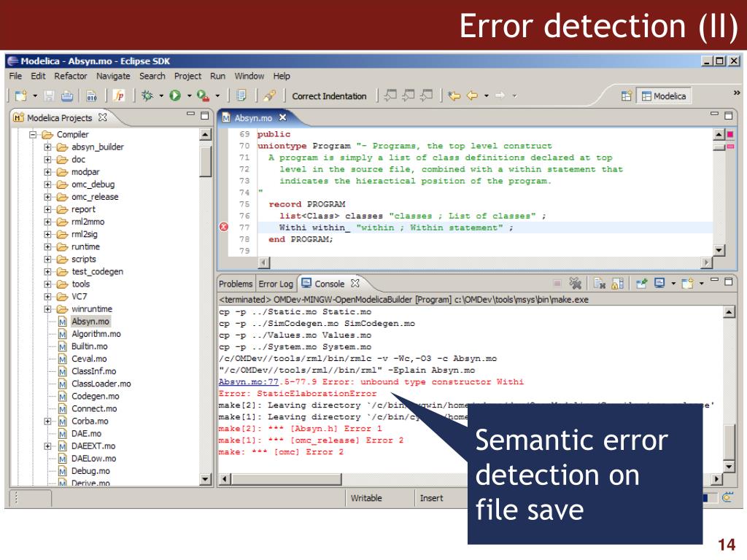Select the Modelica perspective button
Viewport: 747px width, 560px height.
click(664, 96)
